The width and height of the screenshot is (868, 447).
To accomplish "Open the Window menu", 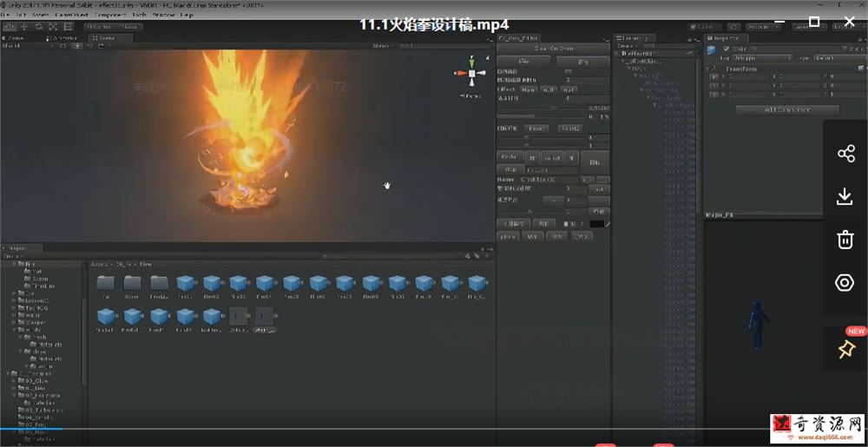I will point(163,15).
